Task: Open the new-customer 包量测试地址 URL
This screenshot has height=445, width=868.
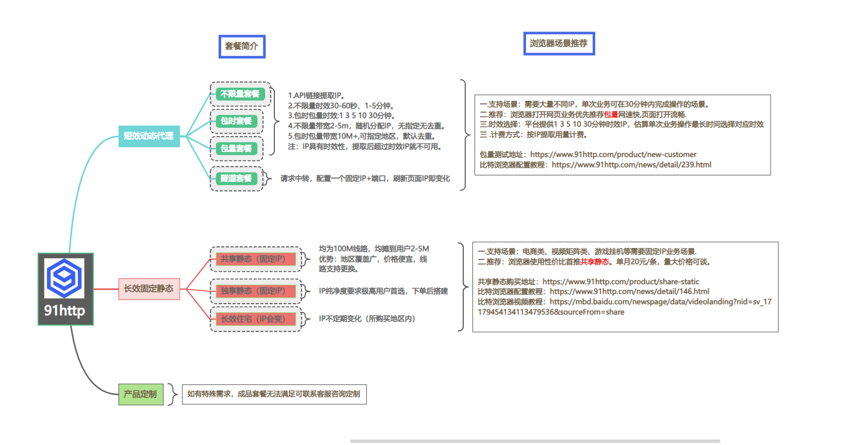Action: [613, 155]
